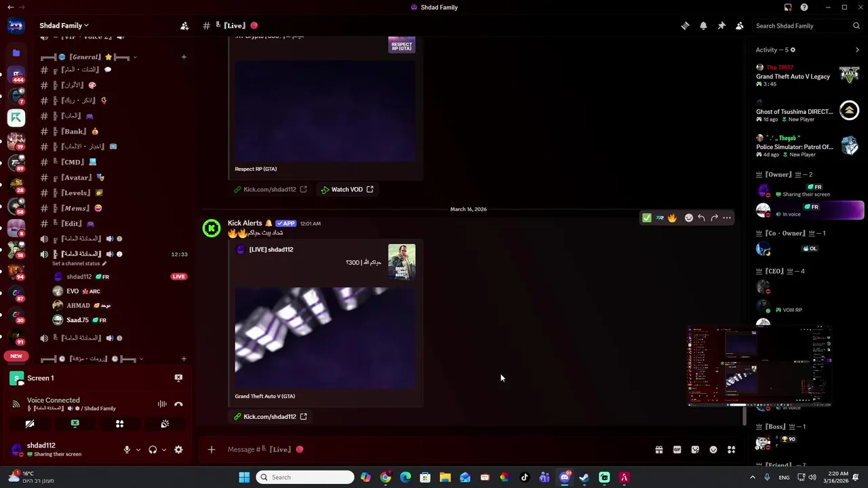868x488 pixels.
Task: Open Activities launcher in voice panel
Action: pyautogui.click(x=119, y=424)
